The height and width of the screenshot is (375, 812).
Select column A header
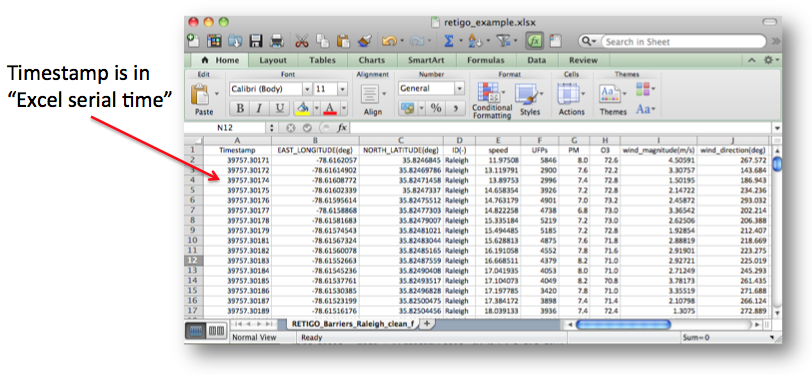pyautogui.click(x=237, y=140)
